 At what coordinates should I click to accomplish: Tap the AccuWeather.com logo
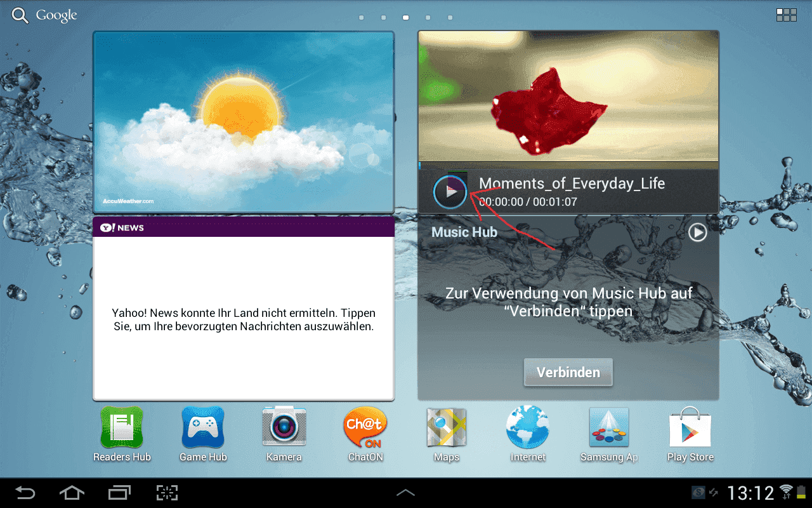[x=128, y=201]
